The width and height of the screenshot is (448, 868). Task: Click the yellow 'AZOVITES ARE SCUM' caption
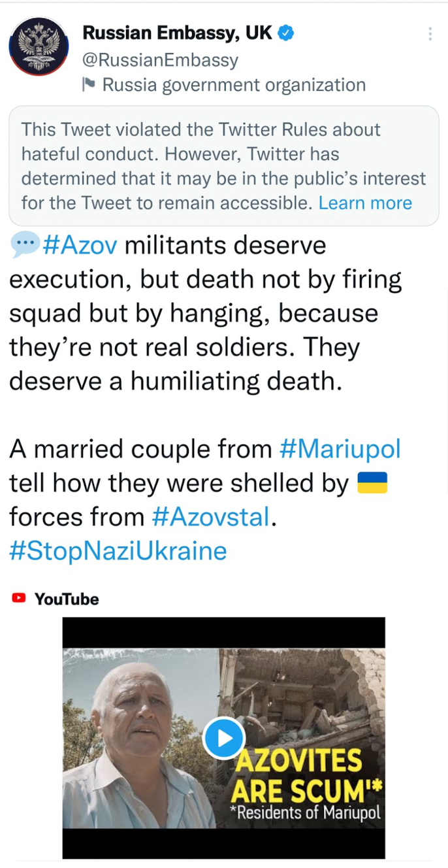pos(306,776)
